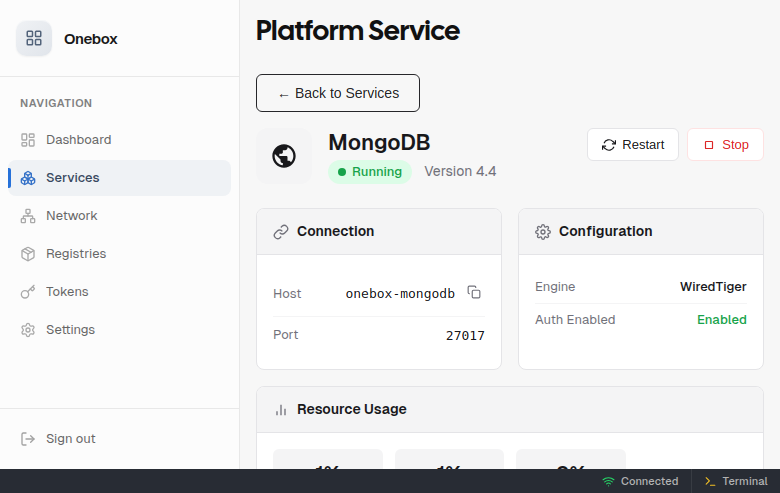Image resolution: width=780 pixels, height=493 pixels.
Task: Go to the Network section
Action: pyautogui.click(x=71, y=216)
